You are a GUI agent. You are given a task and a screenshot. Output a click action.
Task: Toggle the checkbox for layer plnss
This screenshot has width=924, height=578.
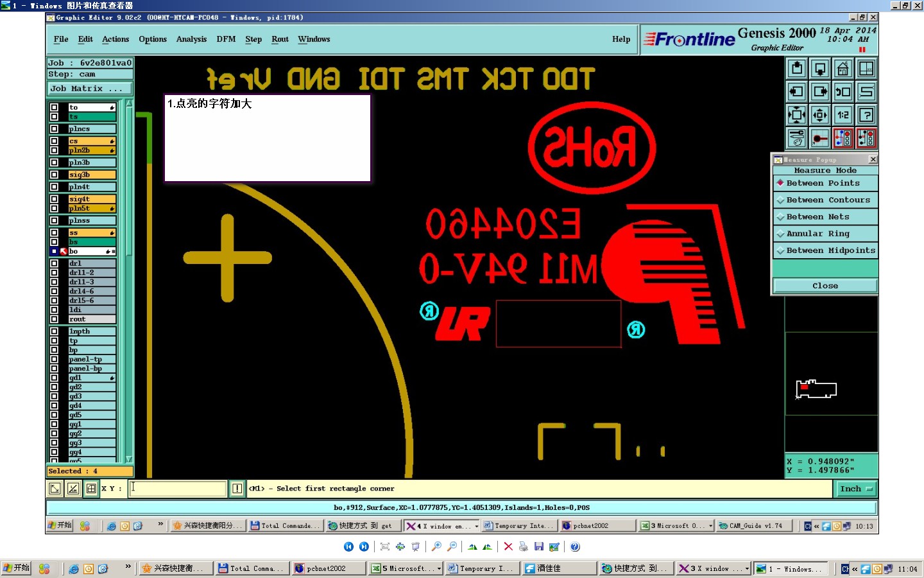click(55, 220)
